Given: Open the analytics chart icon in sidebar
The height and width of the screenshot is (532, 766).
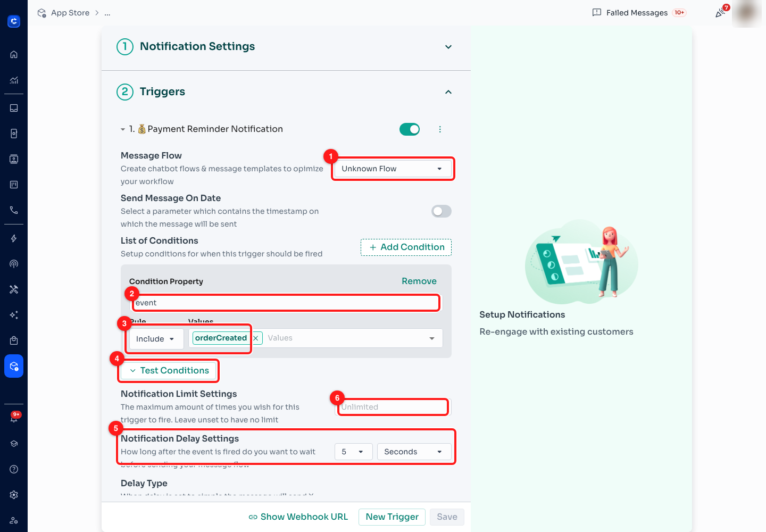Looking at the screenshot, I should click(x=14, y=80).
